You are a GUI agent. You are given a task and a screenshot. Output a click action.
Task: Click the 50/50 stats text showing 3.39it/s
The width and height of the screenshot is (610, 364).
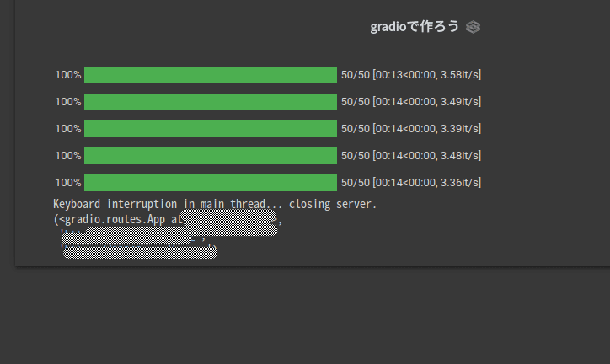pos(411,129)
